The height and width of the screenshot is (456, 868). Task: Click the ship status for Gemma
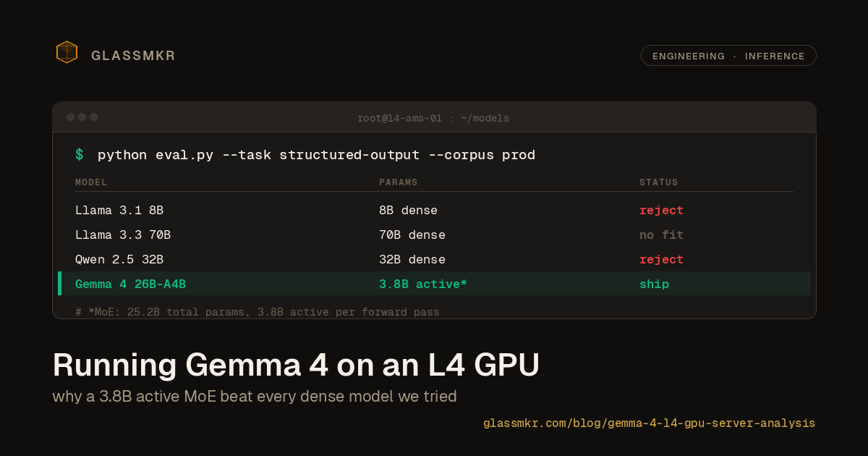654,284
